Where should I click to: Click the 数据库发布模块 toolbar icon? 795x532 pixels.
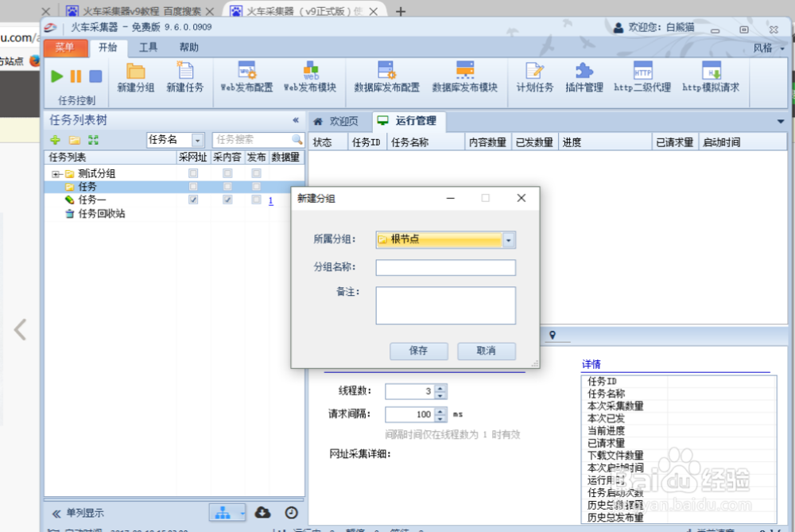pyautogui.click(x=465, y=77)
